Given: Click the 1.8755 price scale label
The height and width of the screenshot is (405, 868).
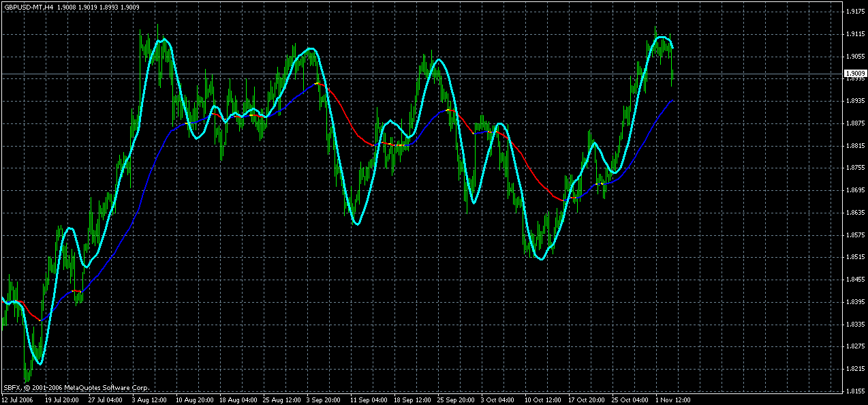Looking at the screenshot, I should 855,168.
